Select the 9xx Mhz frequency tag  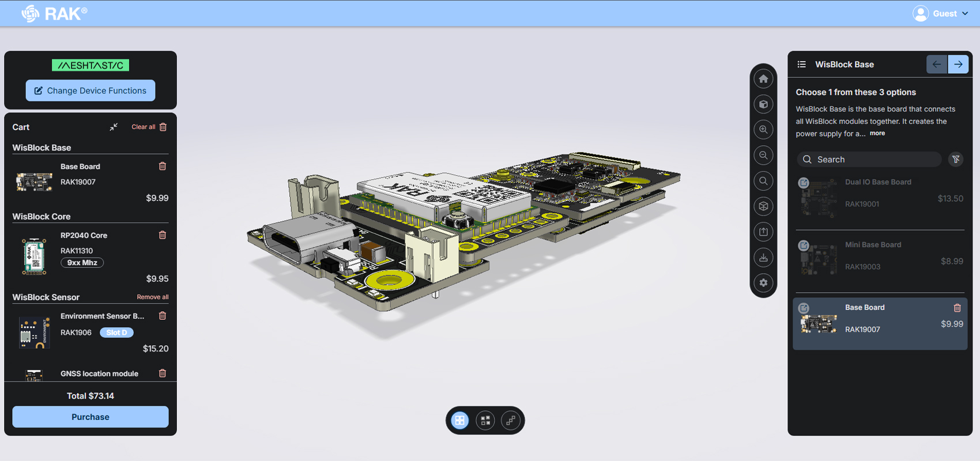(x=82, y=263)
